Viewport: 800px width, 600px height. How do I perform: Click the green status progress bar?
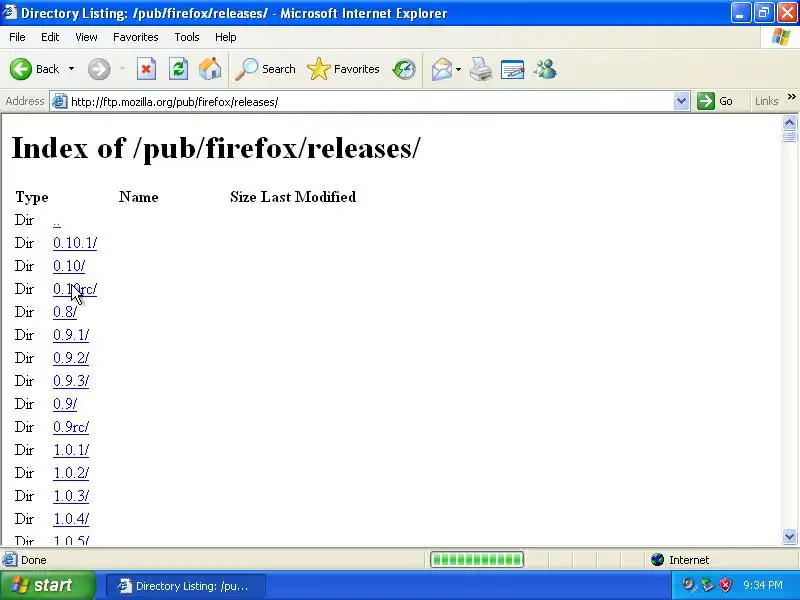point(477,560)
